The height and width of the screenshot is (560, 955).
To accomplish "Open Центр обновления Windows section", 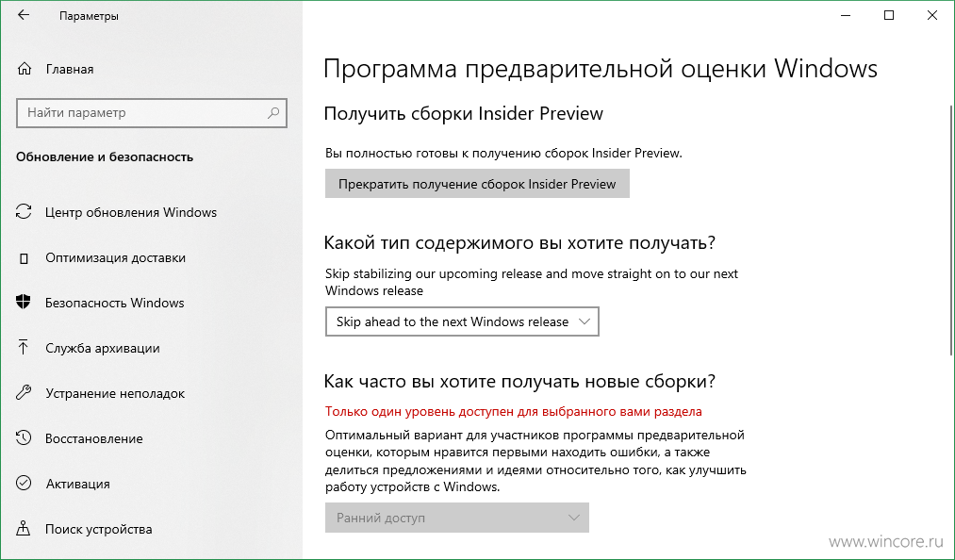I will (131, 213).
